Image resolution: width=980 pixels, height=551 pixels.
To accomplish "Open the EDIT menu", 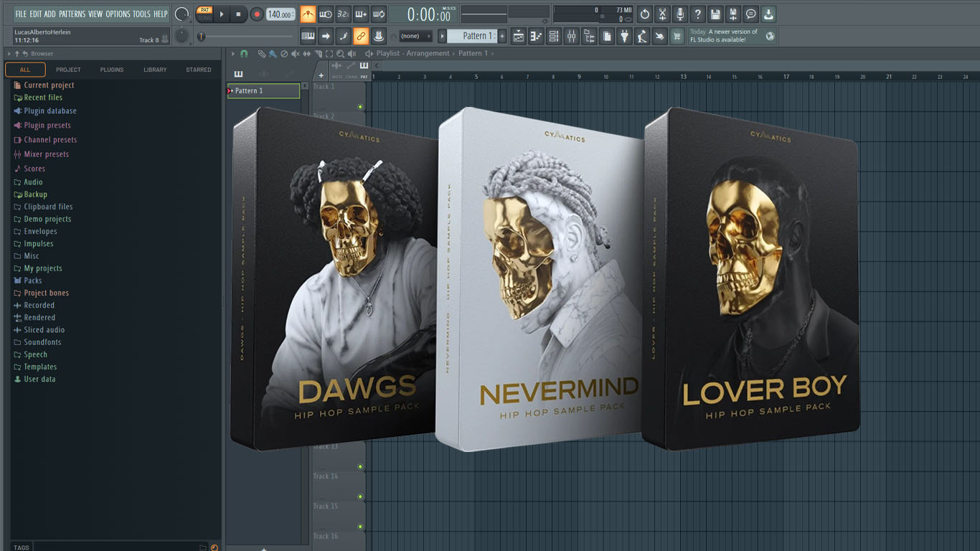I will [35, 14].
